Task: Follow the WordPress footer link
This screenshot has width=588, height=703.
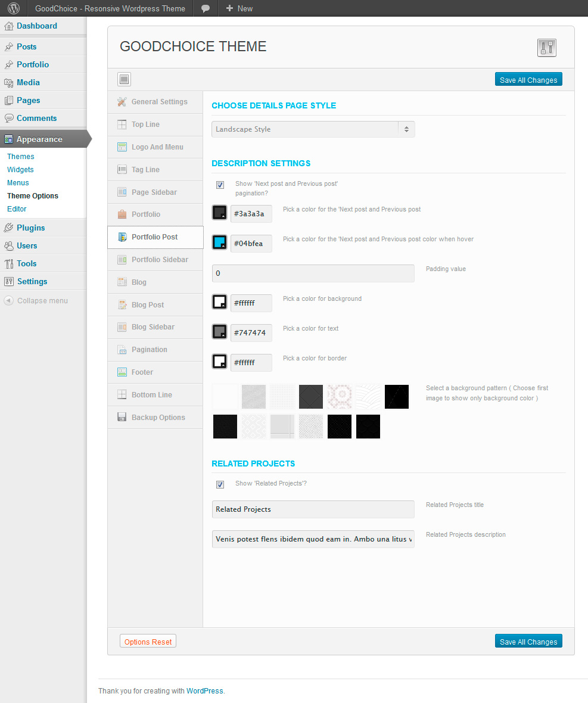Action: [205, 691]
